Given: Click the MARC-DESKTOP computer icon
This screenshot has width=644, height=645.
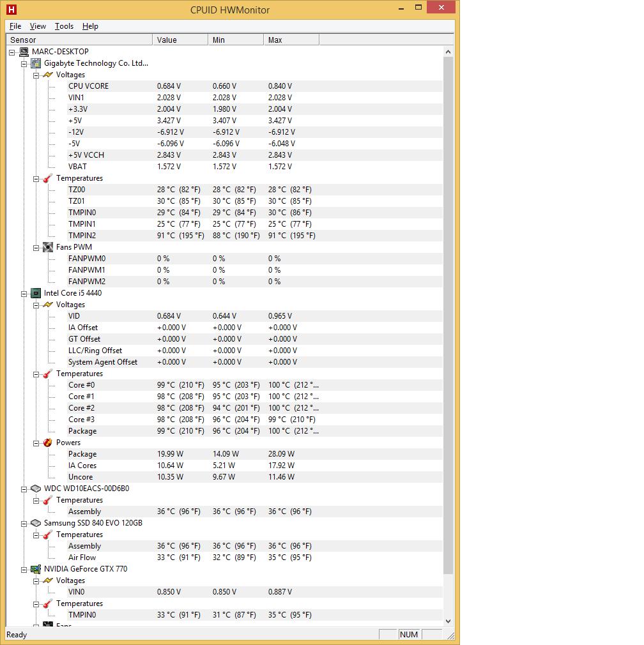Looking at the screenshot, I should 24,52.
